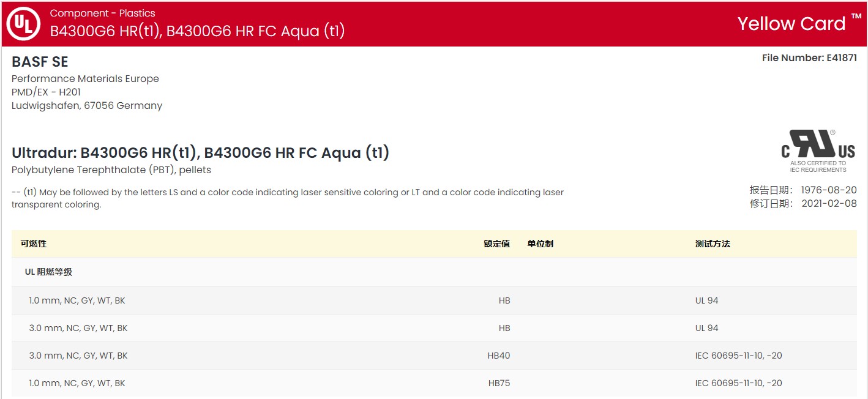
Task: Click the UL 阻燃等级 section row
Action: 434,272
